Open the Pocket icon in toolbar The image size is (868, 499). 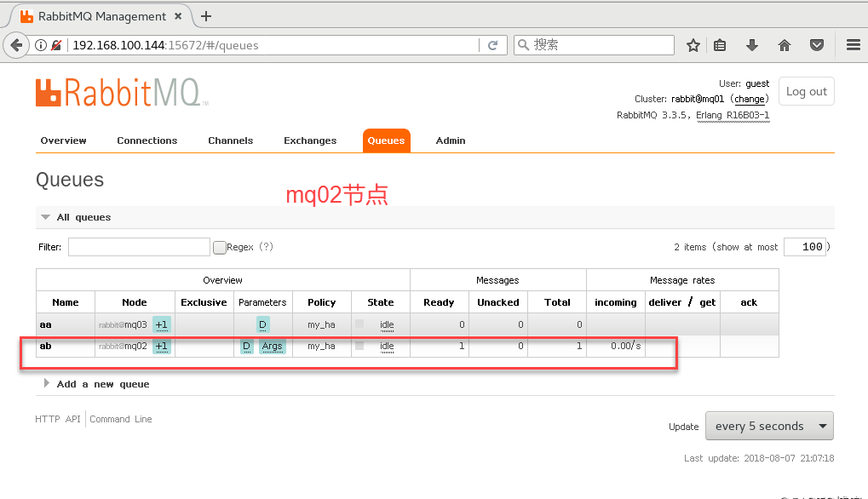click(x=817, y=45)
